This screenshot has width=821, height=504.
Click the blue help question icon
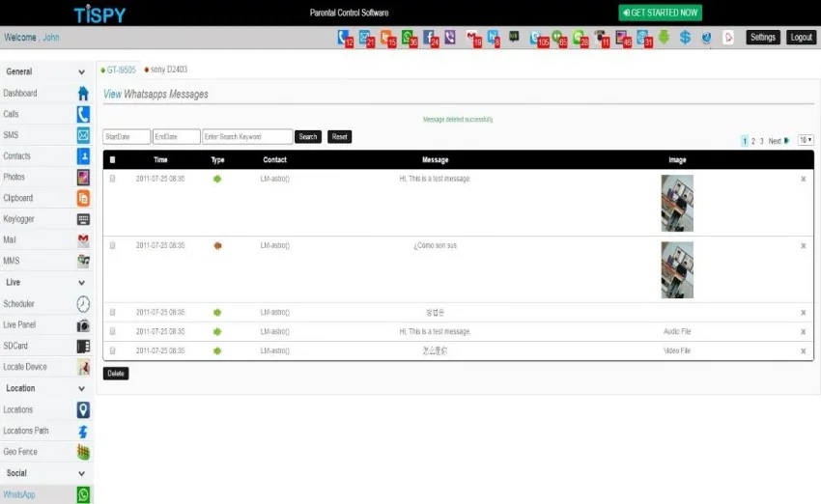click(x=706, y=37)
